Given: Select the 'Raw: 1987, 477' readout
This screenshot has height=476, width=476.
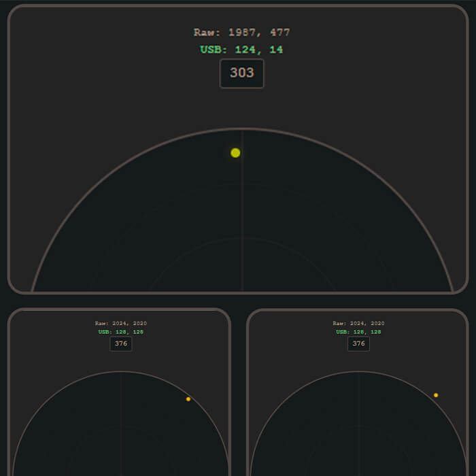Looking at the screenshot, I should [x=241, y=32].
